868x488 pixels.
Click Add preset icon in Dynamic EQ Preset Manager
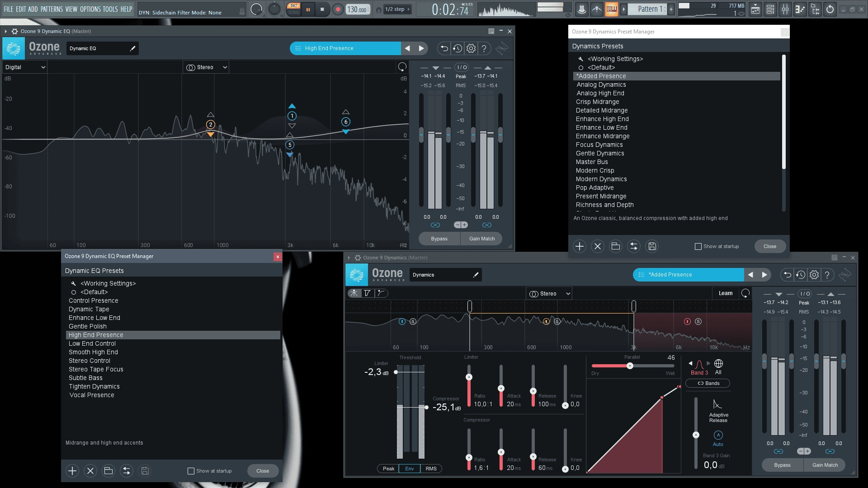pos(72,471)
